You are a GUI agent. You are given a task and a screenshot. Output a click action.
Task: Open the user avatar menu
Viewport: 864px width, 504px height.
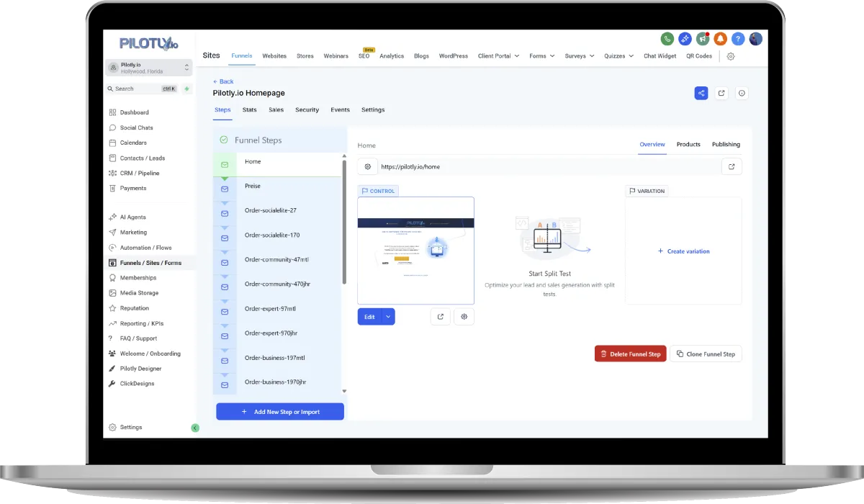pos(755,39)
